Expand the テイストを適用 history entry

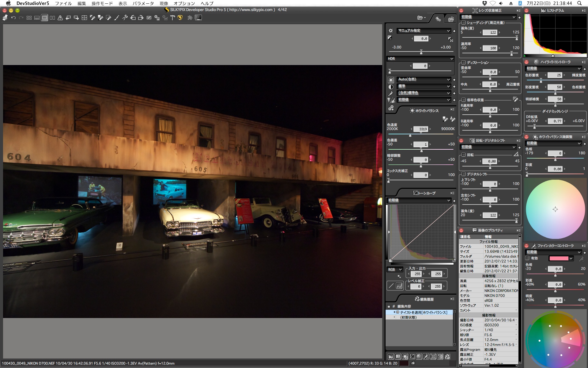(x=398, y=312)
